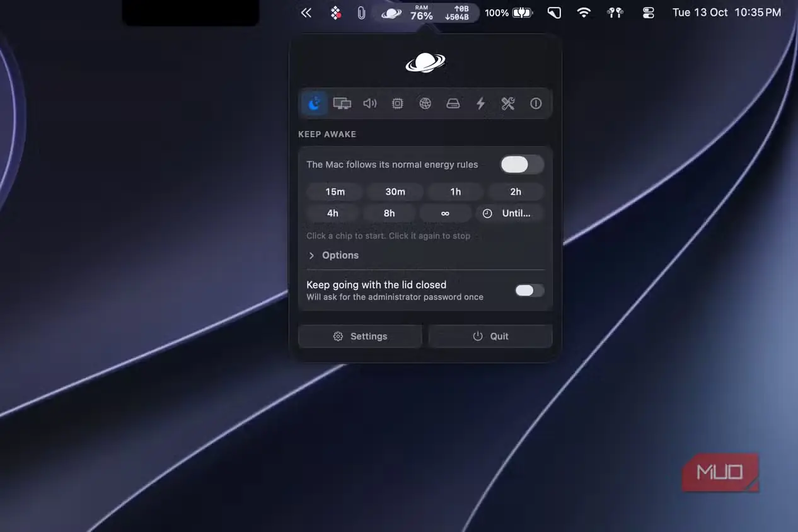Open the Network globe tab icon

point(425,103)
